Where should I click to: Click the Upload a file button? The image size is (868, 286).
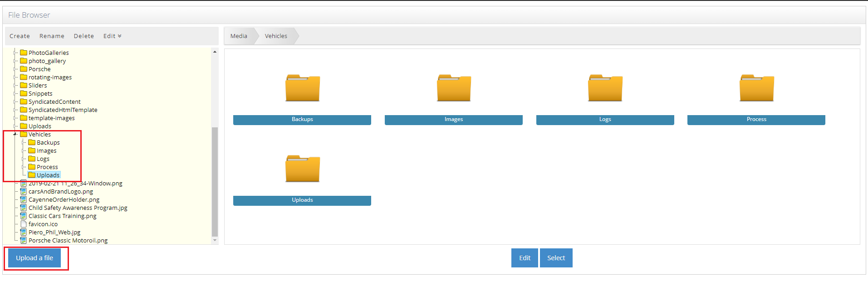click(x=34, y=258)
